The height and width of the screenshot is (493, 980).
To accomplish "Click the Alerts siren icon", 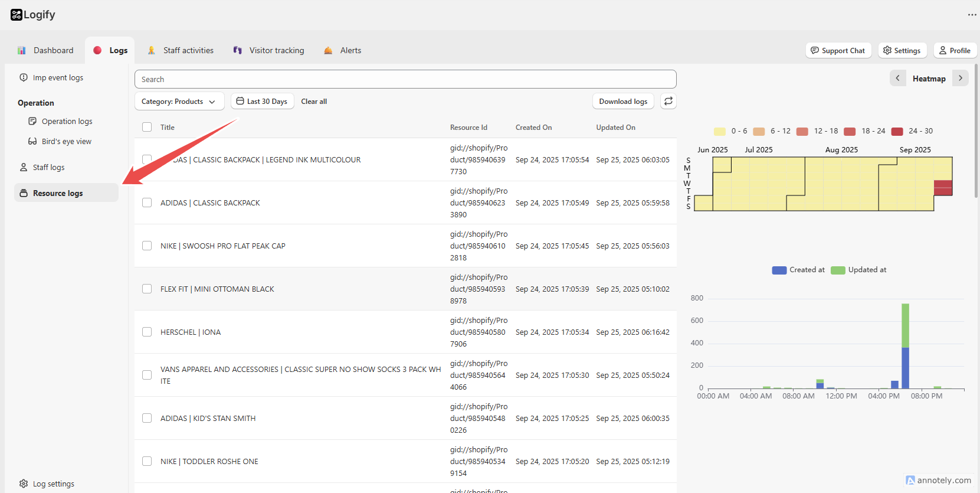I will (x=328, y=50).
